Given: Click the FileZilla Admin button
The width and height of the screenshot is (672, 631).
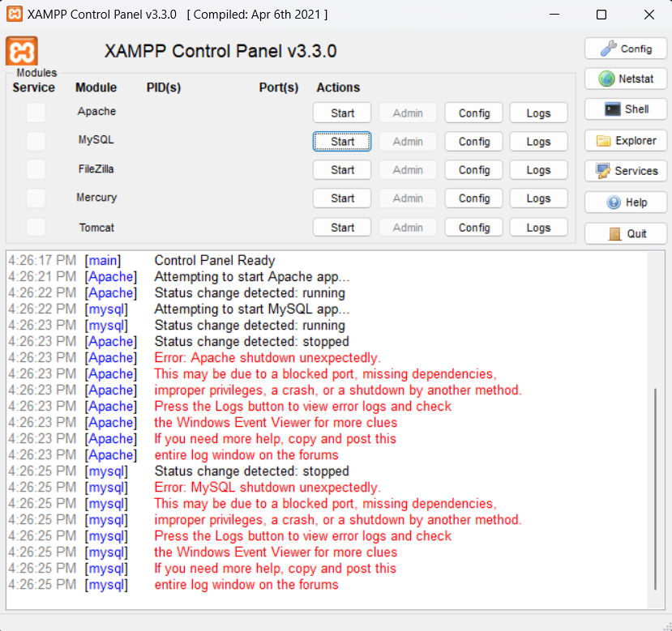Looking at the screenshot, I should click(x=408, y=170).
